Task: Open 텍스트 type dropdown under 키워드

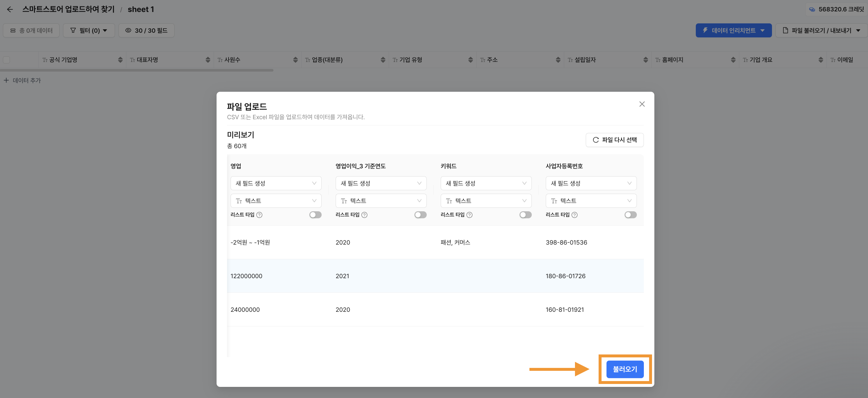Action: coord(486,201)
